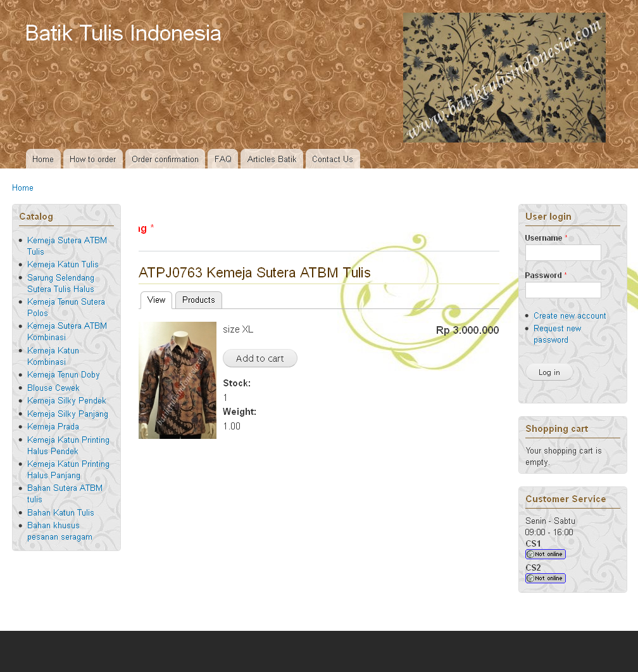Select the View tab
The image size is (638, 672).
(156, 300)
